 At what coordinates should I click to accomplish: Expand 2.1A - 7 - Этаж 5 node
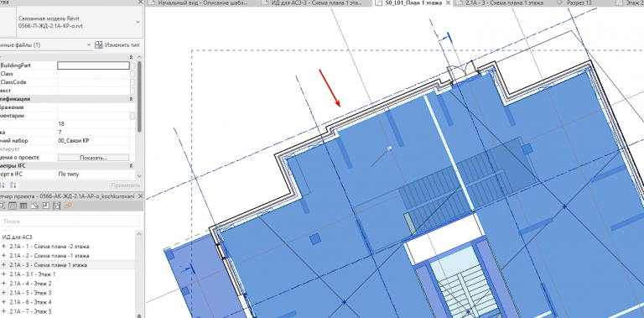tap(3, 311)
